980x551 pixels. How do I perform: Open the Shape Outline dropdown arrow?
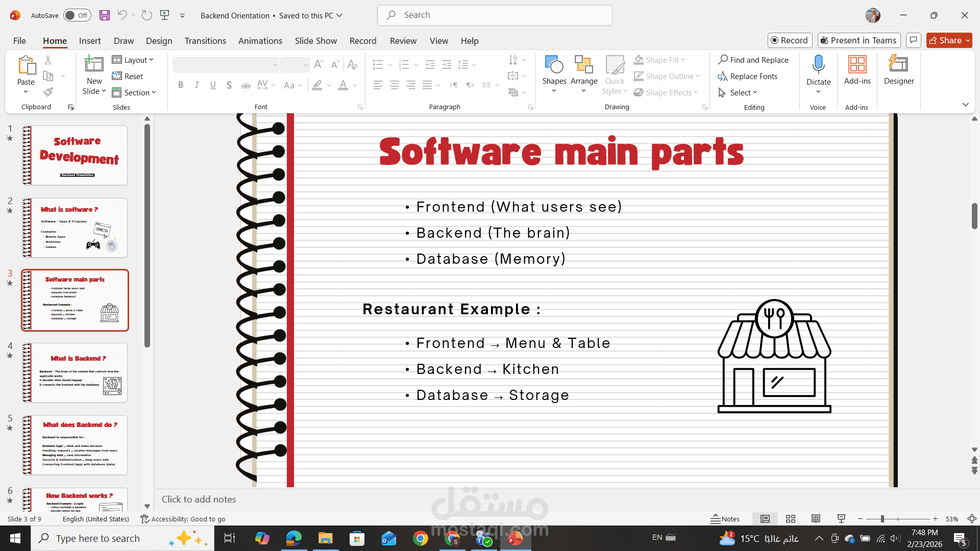click(698, 76)
